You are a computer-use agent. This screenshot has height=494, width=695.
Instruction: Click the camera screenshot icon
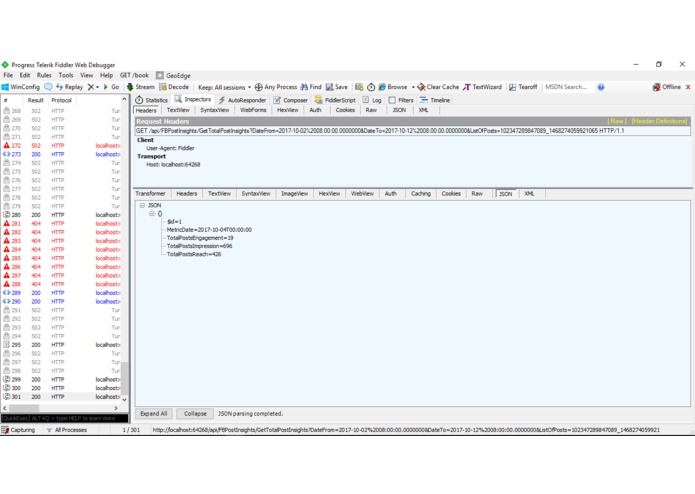click(x=359, y=87)
